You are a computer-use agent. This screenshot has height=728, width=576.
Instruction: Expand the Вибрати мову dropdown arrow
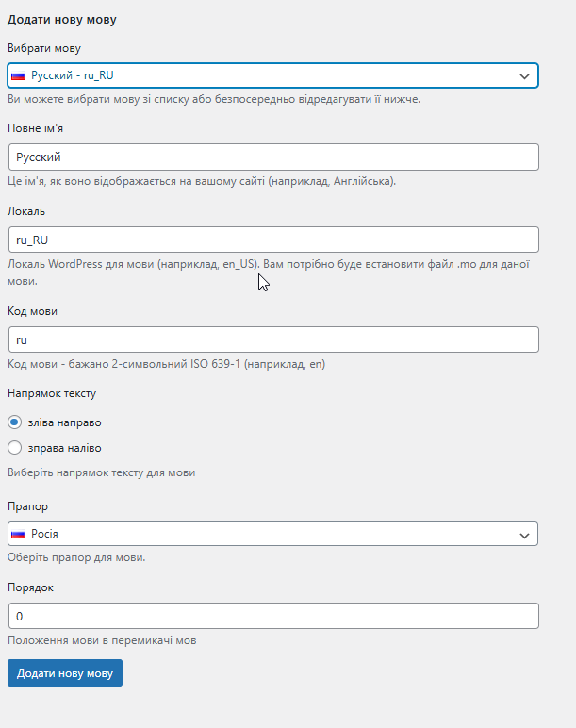coord(524,75)
